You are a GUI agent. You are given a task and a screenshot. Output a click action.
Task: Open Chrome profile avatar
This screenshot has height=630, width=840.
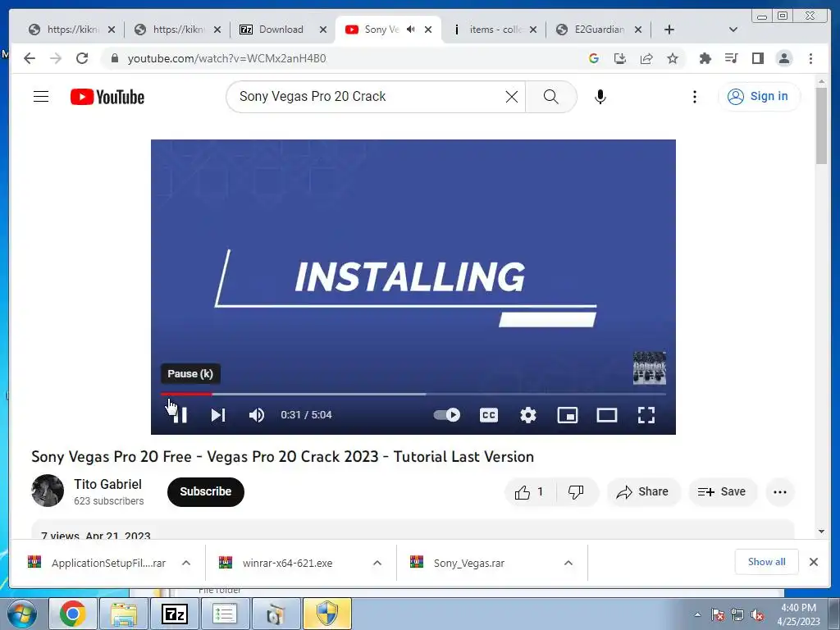pyautogui.click(x=784, y=58)
